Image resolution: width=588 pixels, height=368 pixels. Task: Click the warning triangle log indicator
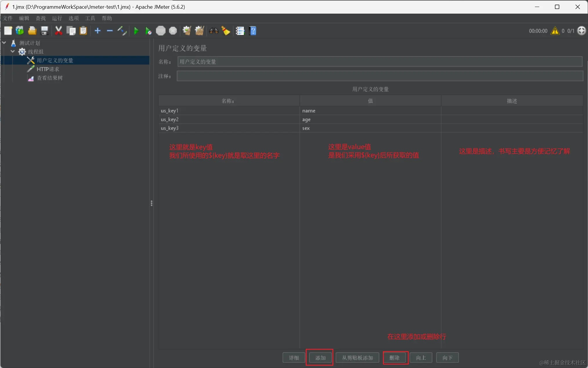click(555, 31)
